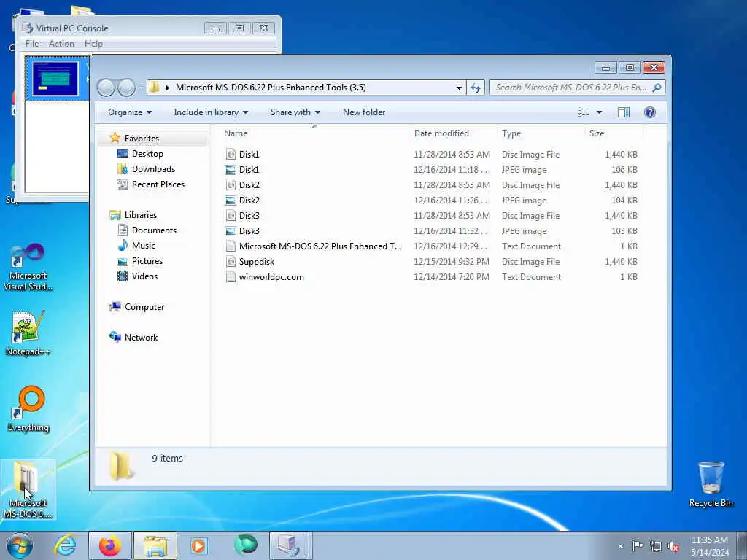The width and height of the screenshot is (747, 560).
Task: Select the Disk3 disc image file
Action: [x=249, y=215]
